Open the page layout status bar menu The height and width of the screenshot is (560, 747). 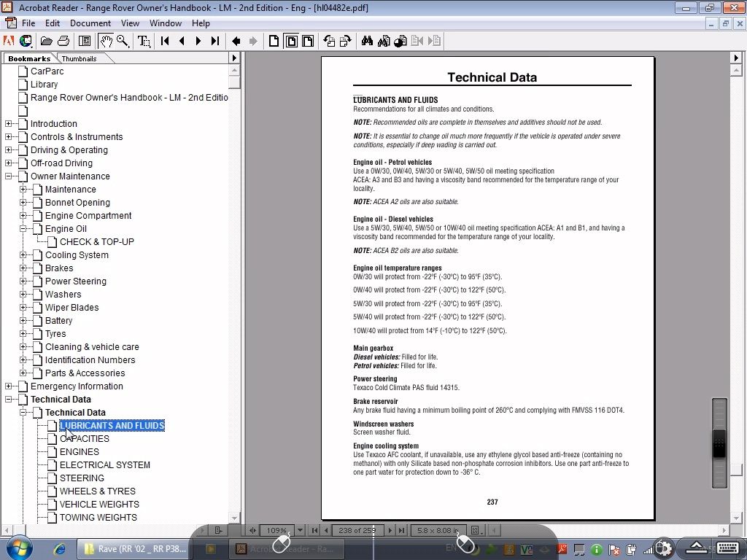click(476, 530)
